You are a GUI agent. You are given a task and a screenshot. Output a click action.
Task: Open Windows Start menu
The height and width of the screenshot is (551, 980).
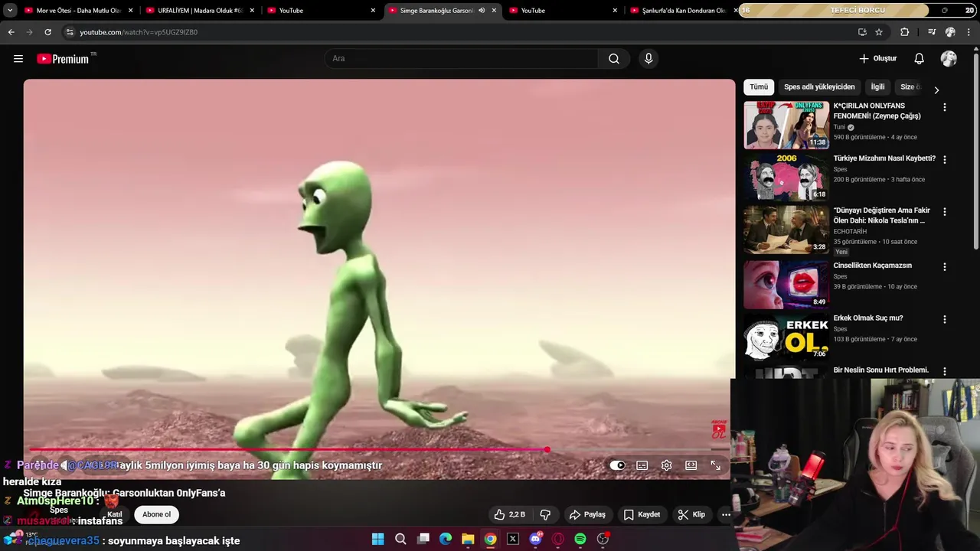click(x=378, y=540)
